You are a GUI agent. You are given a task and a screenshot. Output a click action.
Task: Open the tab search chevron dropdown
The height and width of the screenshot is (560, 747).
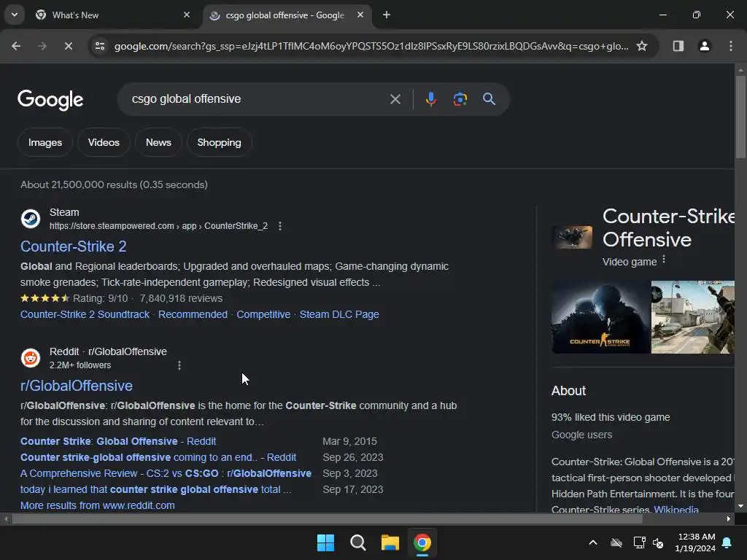point(15,15)
